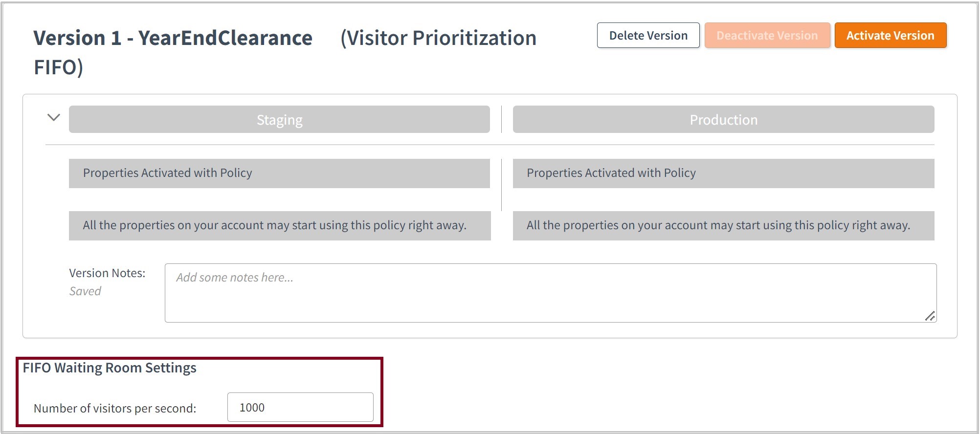This screenshot has width=980, height=434.
Task: Click the Production all-properties policy message
Action: (723, 226)
